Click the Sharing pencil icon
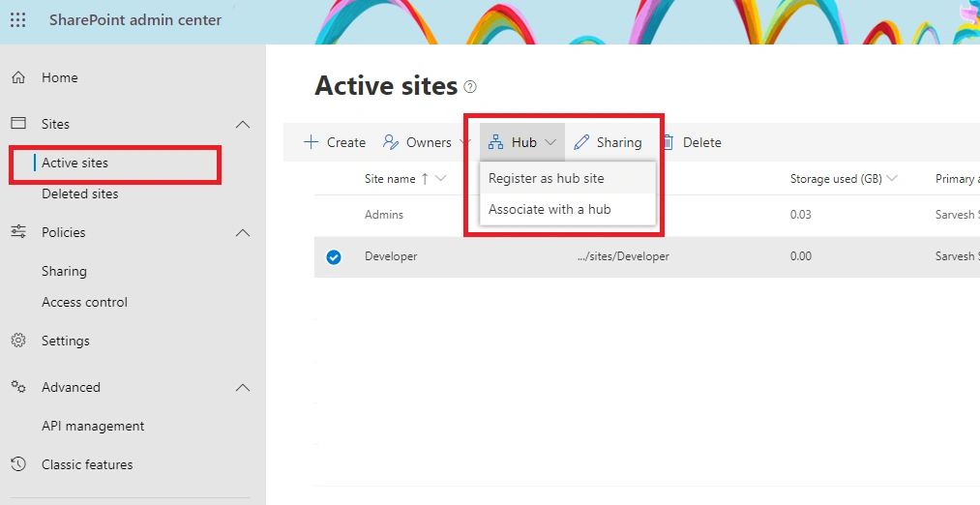 581,142
